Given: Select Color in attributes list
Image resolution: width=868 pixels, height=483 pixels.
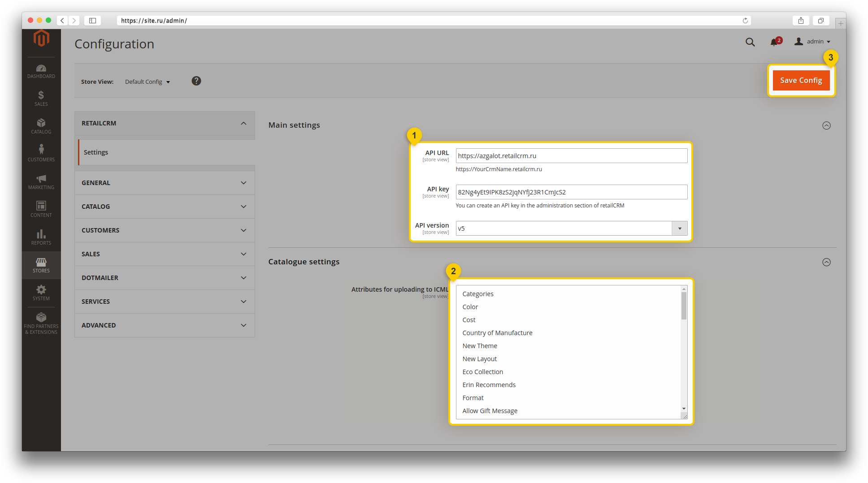Looking at the screenshot, I should coord(470,307).
